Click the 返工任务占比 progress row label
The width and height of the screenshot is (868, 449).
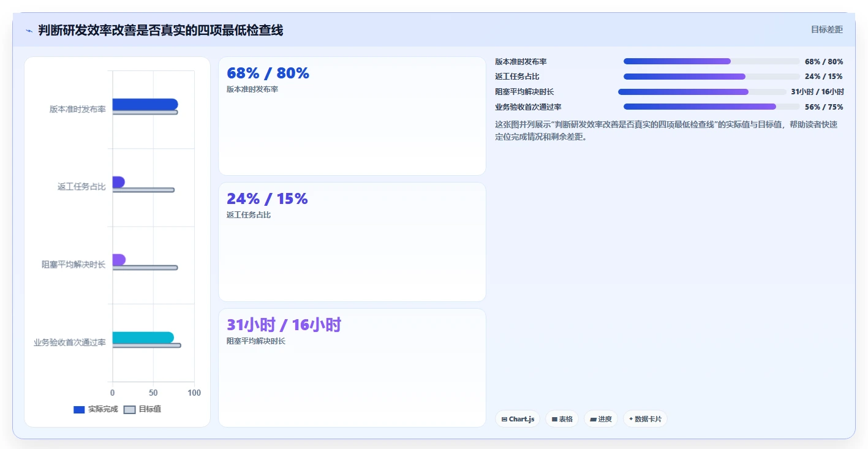click(517, 77)
